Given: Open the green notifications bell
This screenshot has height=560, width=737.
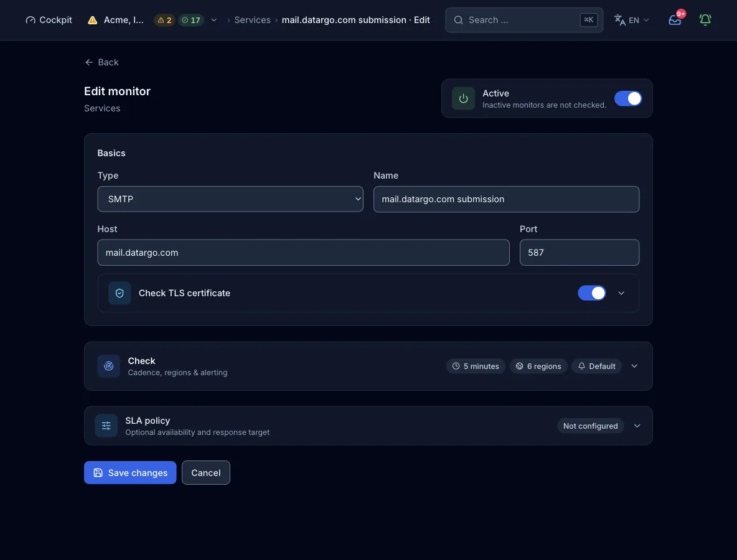Looking at the screenshot, I should click(x=705, y=20).
